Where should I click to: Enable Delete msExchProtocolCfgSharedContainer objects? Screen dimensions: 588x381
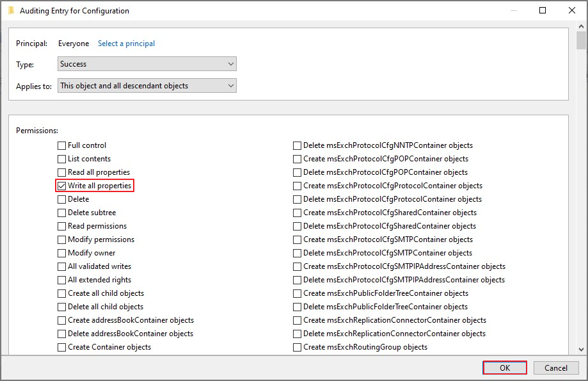pyautogui.click(x=298, y=226)
